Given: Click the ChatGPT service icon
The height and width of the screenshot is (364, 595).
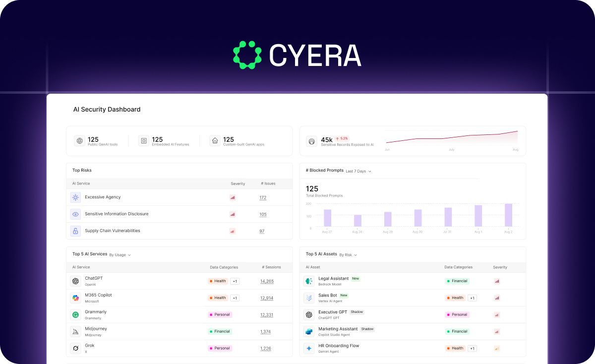Looking at the screenshot, I should 75,281.
